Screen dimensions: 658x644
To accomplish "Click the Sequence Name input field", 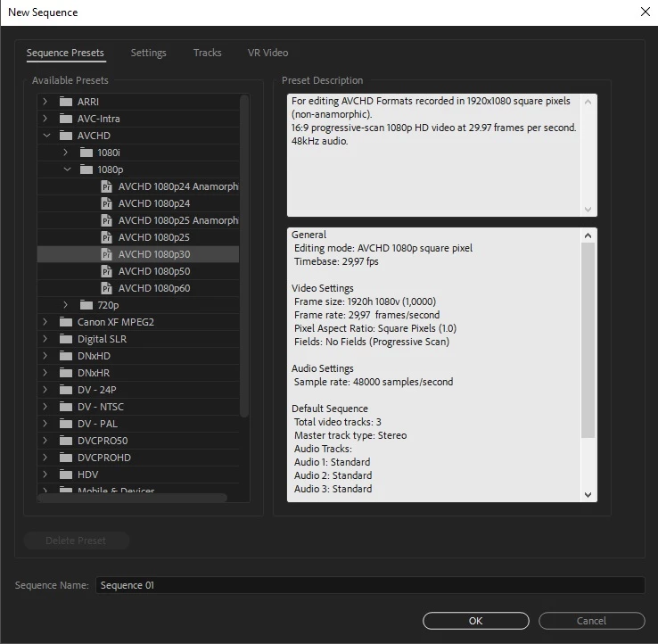I will point(370,585).
